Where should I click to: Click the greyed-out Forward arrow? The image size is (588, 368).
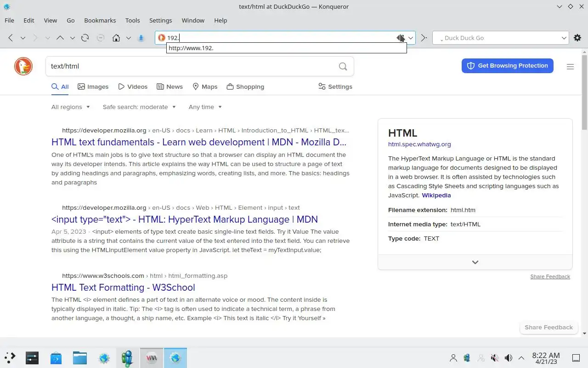pos(35,38)
